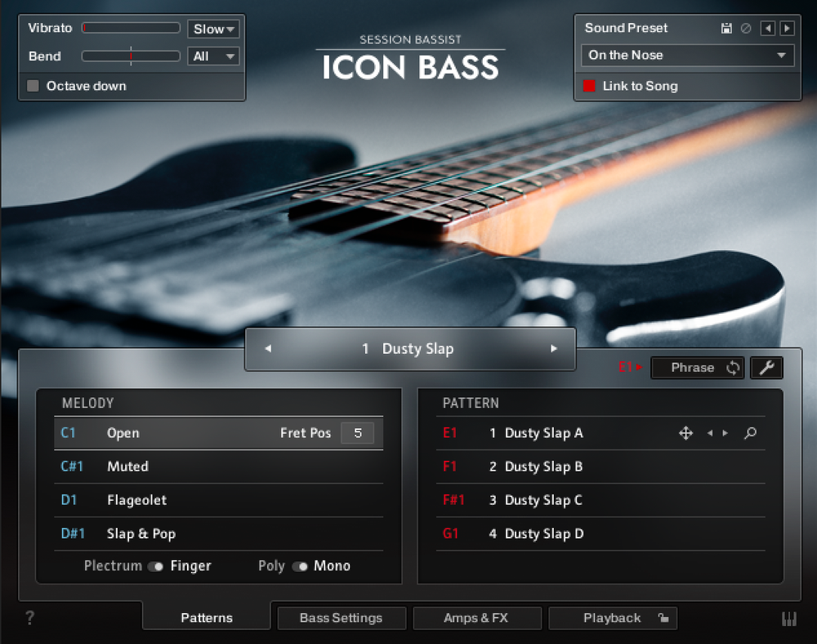The height and width of the screenshot is (644, 817).
Task: Open the Bend range dropdown showing All
Action: 214,56
